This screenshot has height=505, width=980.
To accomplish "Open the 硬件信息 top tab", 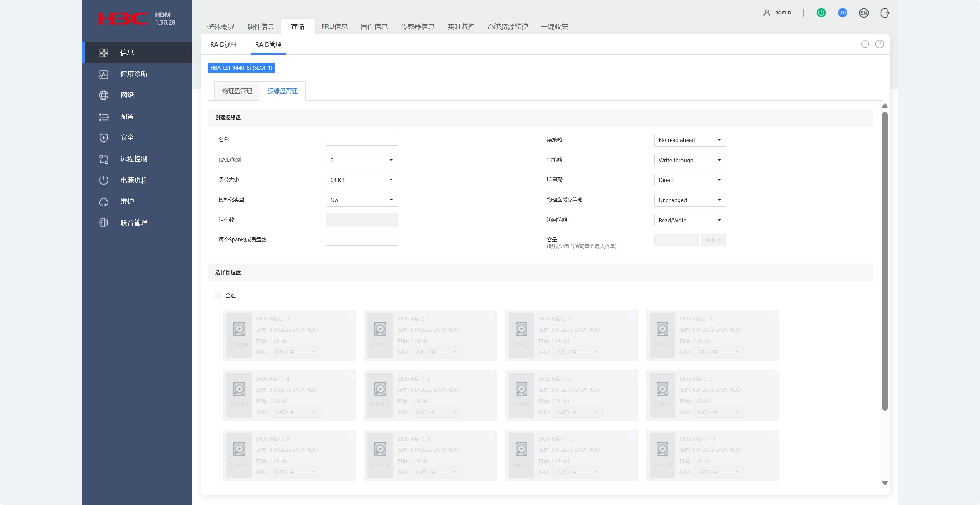I will (x=261, y=26).
